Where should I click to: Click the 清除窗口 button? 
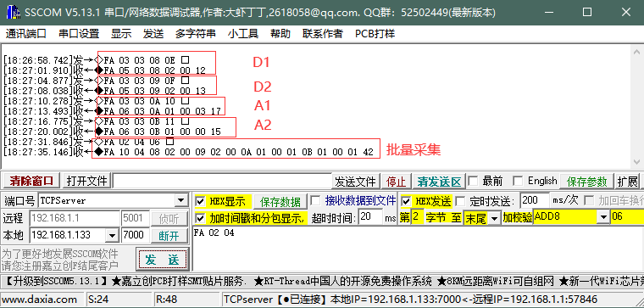point(31,181)
